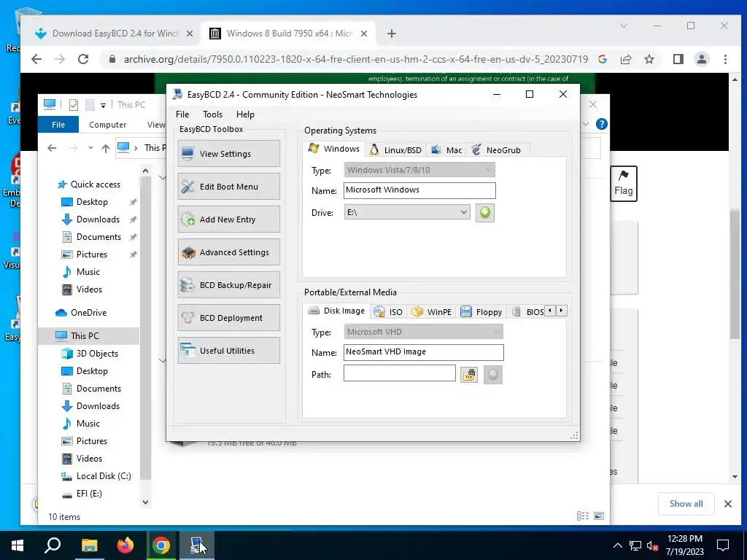747x560 pixels.
Task: Open Add New Entry section
Action: [228, 219]
